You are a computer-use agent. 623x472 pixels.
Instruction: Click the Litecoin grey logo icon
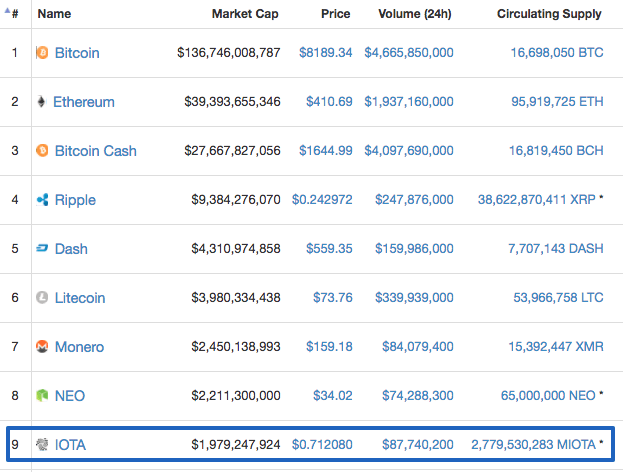pyautogui.click(x=42, y=297)
